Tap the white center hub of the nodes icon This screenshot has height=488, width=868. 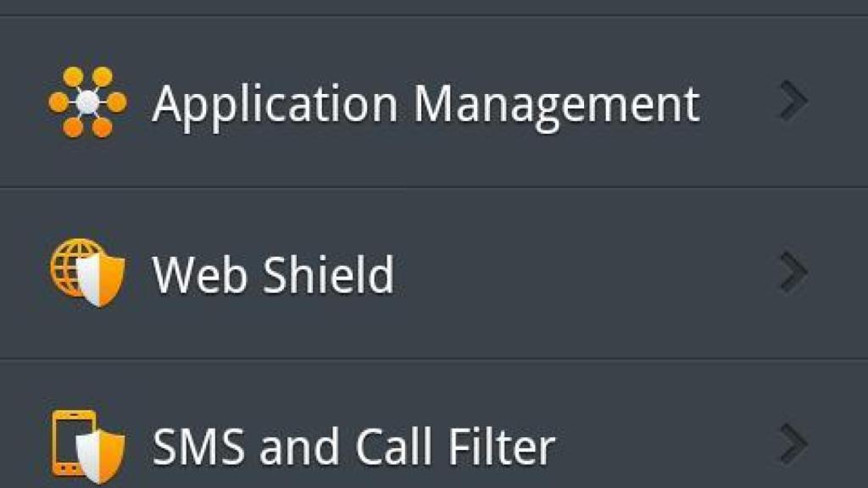click(x=88, y=103)
